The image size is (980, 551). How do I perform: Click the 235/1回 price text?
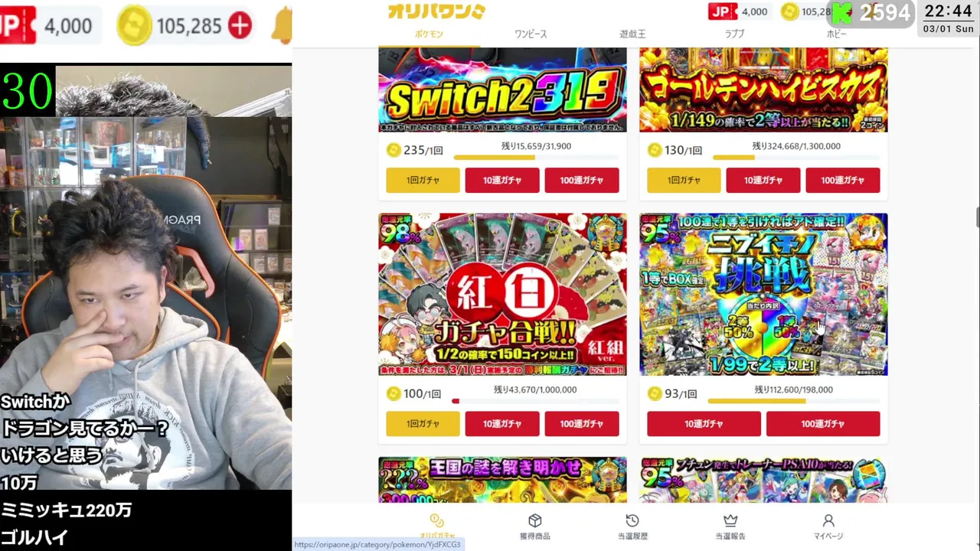coord(423,150)
